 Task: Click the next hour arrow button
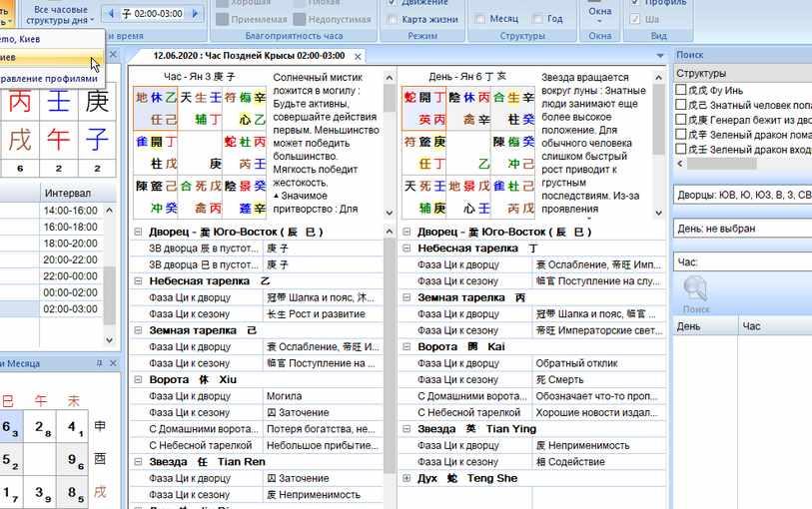pyautogui.click(x=198, y=14)
